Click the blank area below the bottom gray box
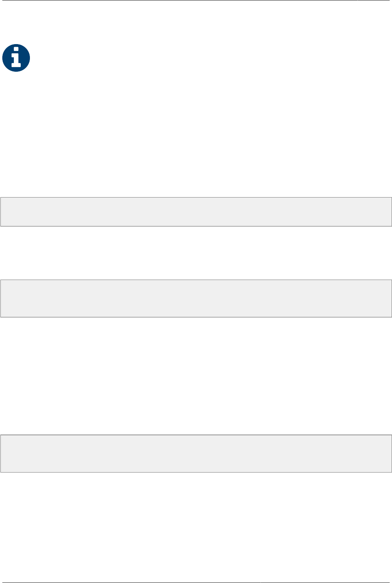The height and width of the screenshot is (583, 392). pyautogui.click(x=196, y=525)
